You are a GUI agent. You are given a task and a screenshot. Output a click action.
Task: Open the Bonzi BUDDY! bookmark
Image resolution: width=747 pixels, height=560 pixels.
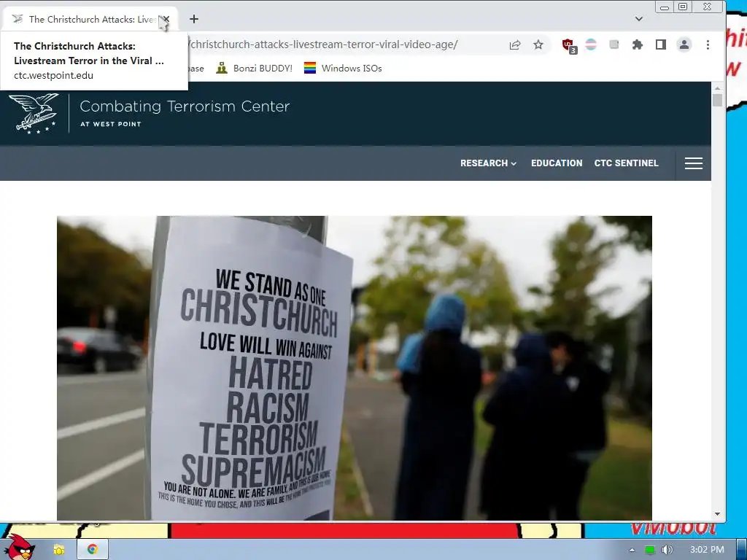click(254, 68)
